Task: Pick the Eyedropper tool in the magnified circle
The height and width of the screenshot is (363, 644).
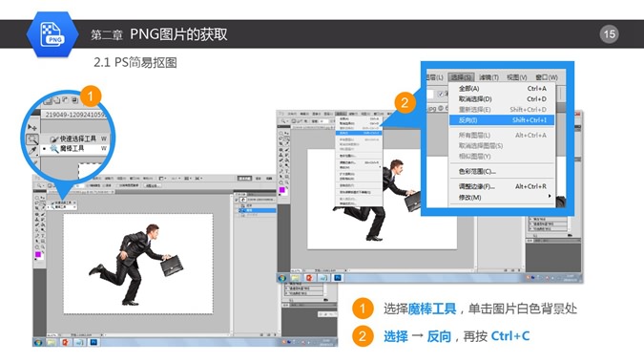Action: coord(32,151)
